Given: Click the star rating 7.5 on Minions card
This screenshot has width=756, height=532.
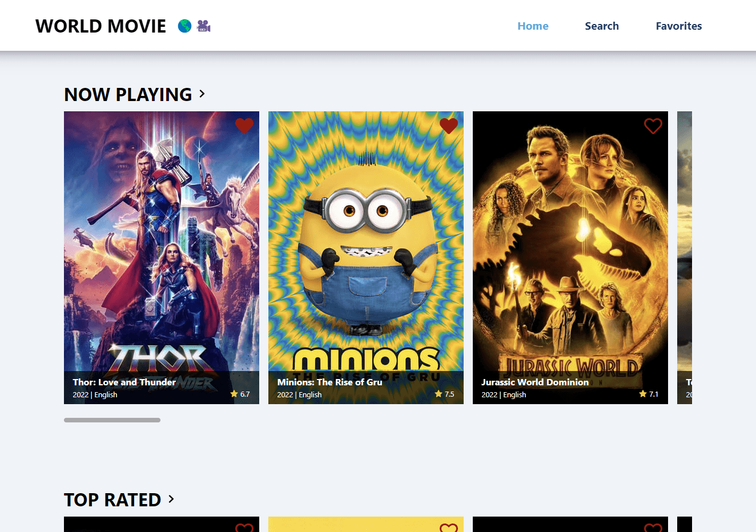Looking at the screenshot, I should pyautogui.click(x=444, y=394).
